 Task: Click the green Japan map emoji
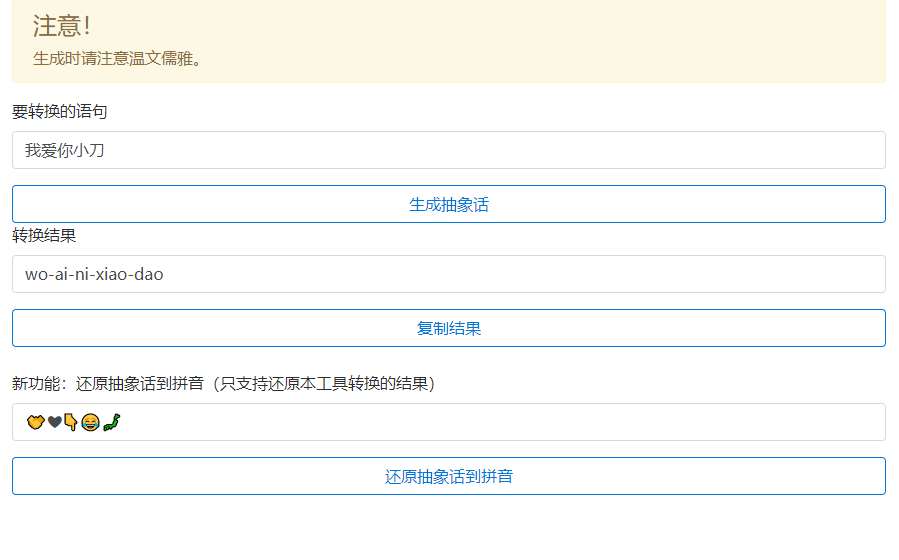click(x=112, y=422)
